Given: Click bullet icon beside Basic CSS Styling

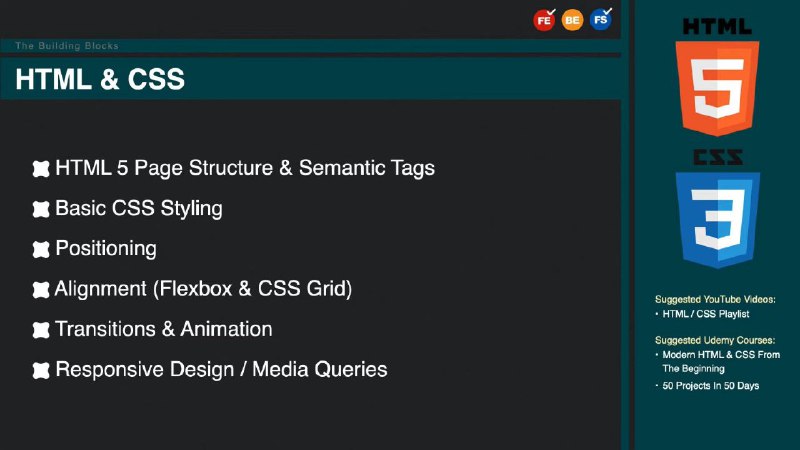Looking at the screenshot, I should click(41, 209).
